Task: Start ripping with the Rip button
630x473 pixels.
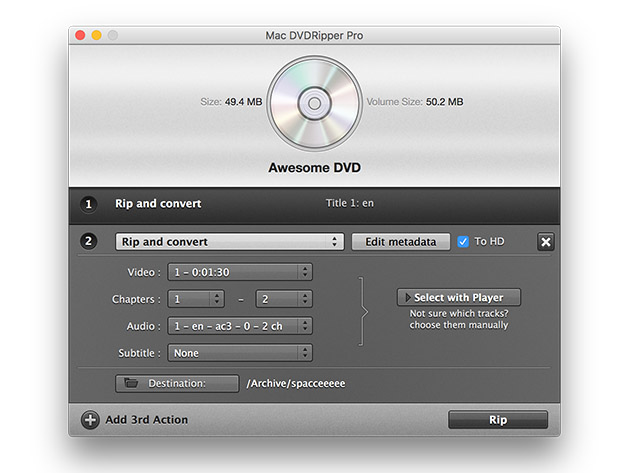Action: (x=498, y=420)
